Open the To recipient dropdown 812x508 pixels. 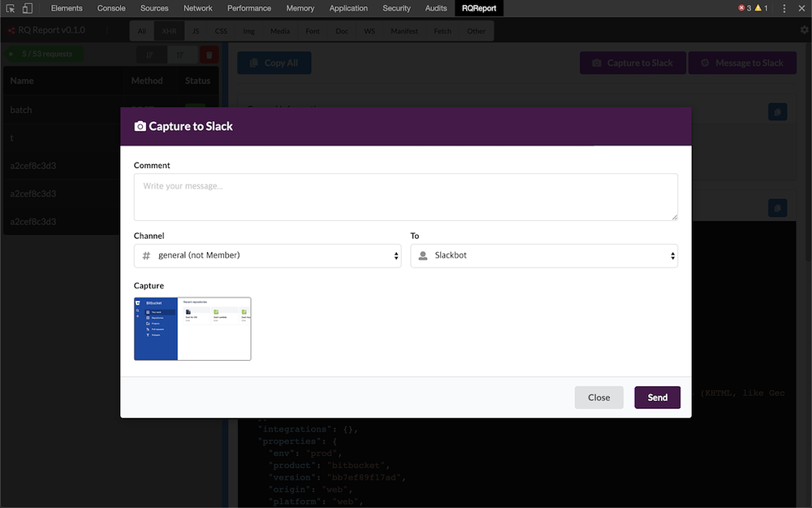(x=544, y=255)
